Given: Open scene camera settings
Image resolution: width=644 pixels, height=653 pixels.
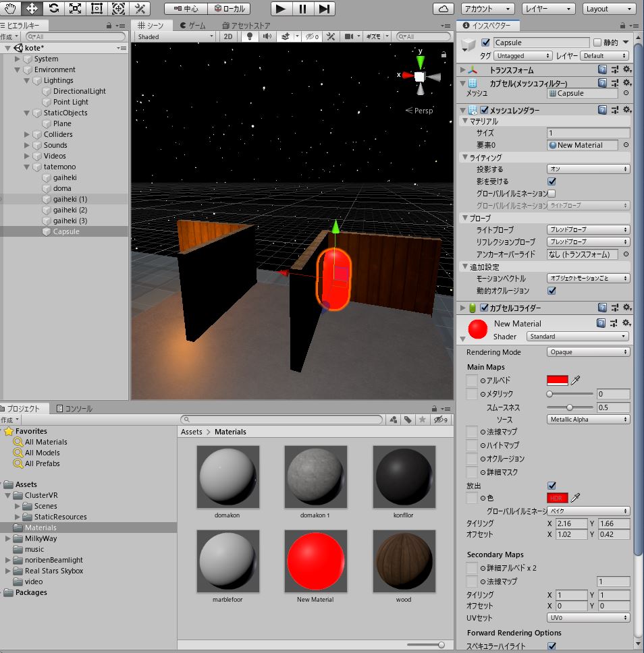Looking at the screenshot, I should point(349,36).
